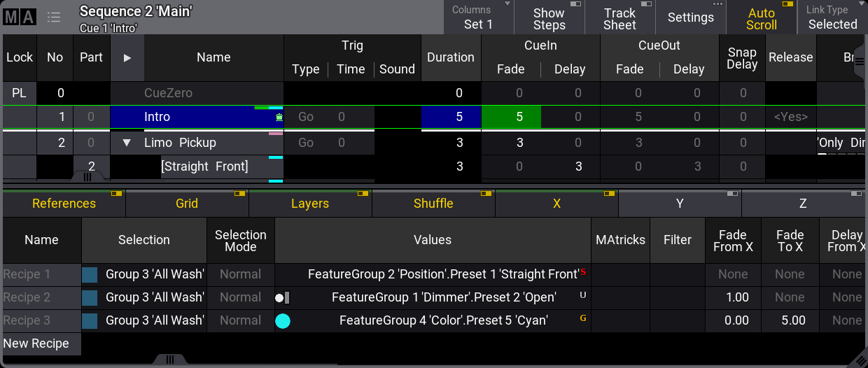This screenshot has height=368, width=868.
Task: Disable Auto Scroll
Action: point(761,17)
